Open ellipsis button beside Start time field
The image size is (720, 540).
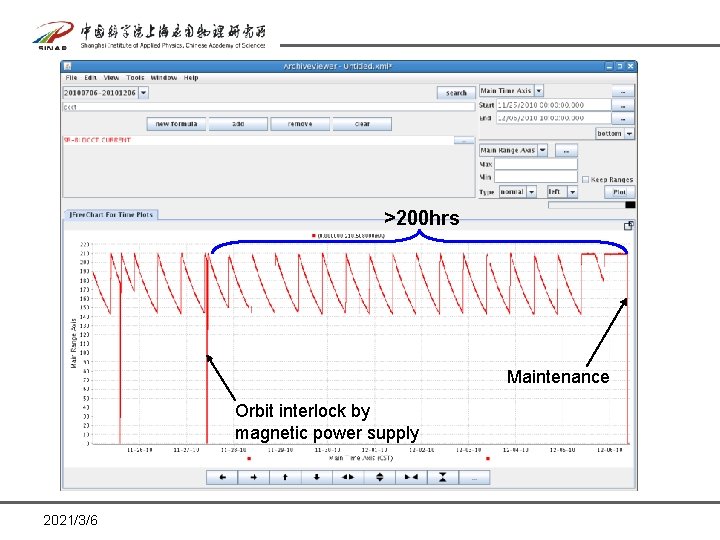coord(623,106)
